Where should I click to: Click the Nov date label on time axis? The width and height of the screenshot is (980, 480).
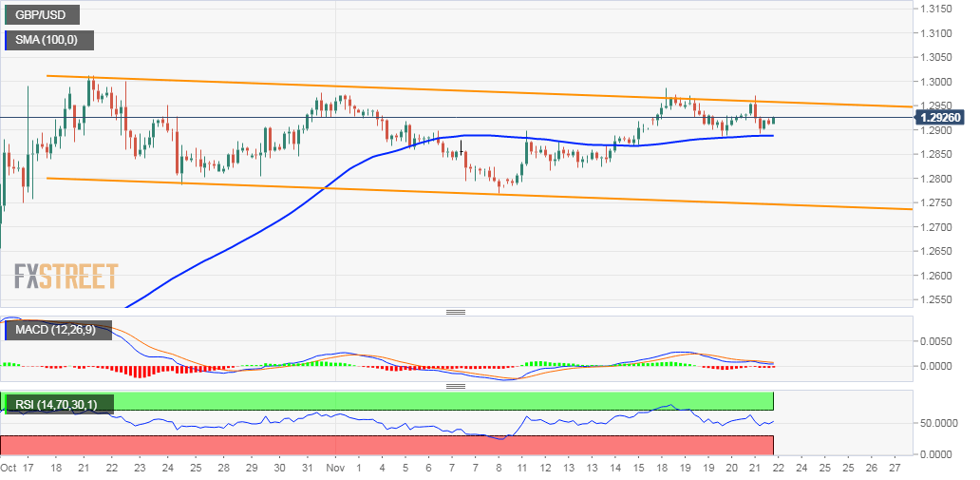pyautogui.click(x=336, y=468)
